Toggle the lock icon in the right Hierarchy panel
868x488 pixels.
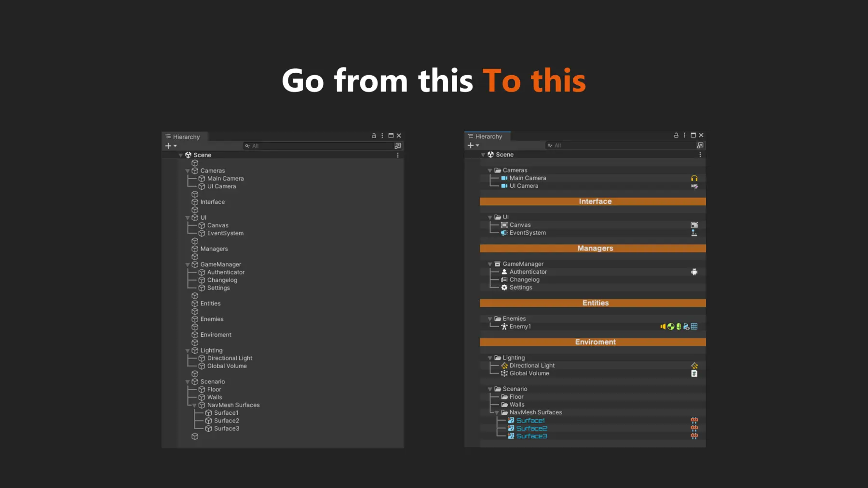pos(676,135)
